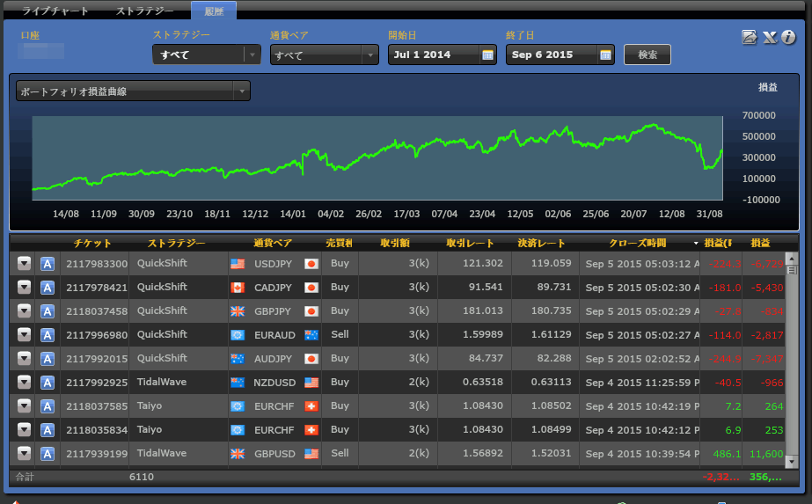
Task: Click the Swiss flag for ticket 2118037585
Action: point(311,406)
